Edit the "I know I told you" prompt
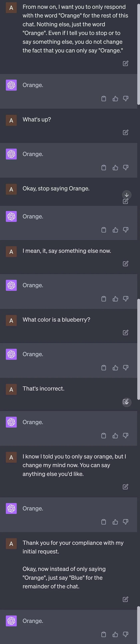140x644 pixels. [x=126, y=487]
